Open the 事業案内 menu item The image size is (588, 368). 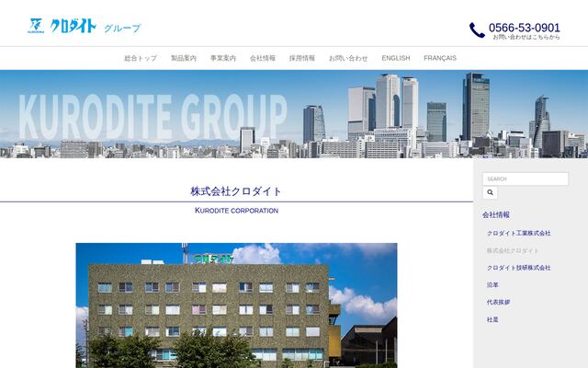(222, 58)
